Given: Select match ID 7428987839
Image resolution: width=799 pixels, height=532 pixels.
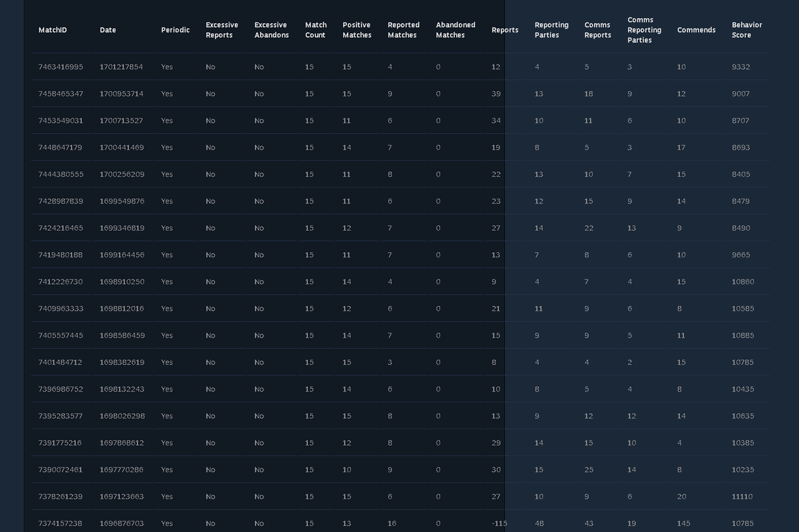Looking at the screenshot, I should tap(61, 201).
